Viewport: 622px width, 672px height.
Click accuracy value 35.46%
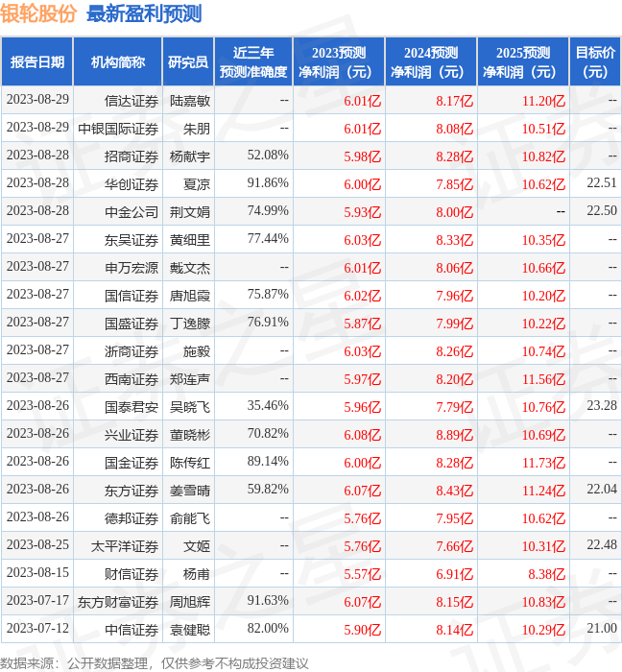point(268,406)
